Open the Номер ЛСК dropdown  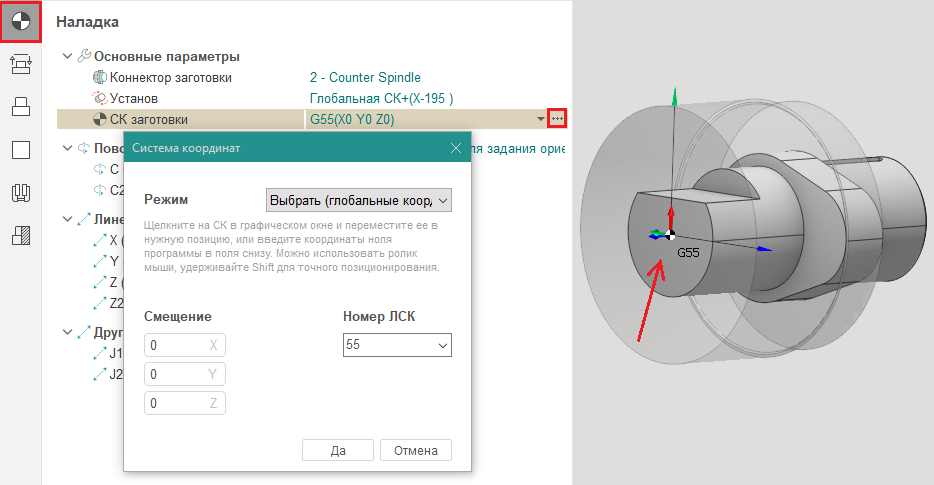[397, 345]
